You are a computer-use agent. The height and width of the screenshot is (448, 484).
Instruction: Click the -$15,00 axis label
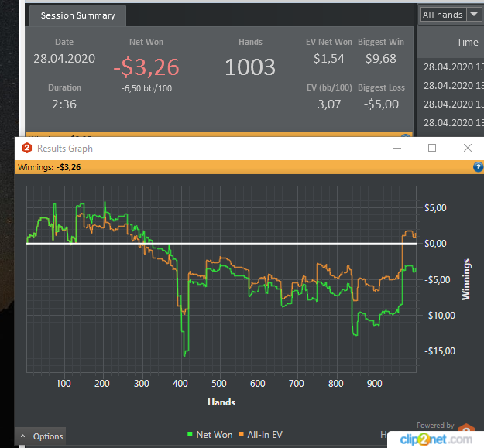pos(440,351)
